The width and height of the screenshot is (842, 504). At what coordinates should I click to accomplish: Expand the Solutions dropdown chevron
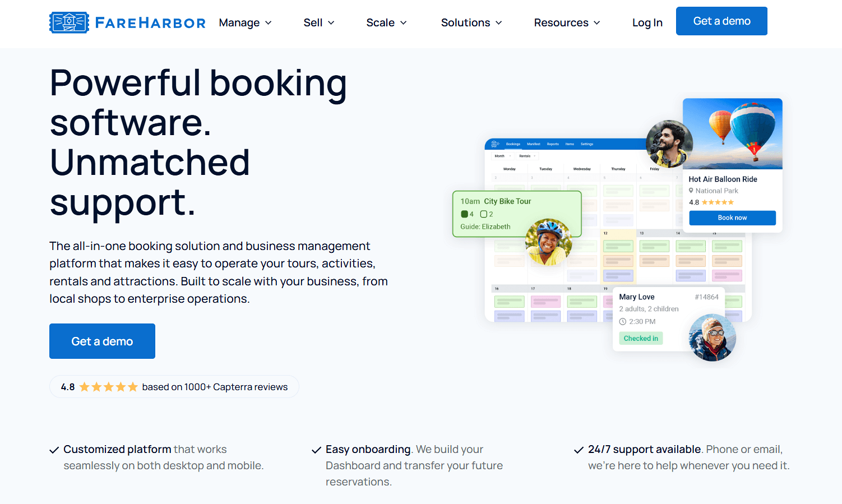499,23
